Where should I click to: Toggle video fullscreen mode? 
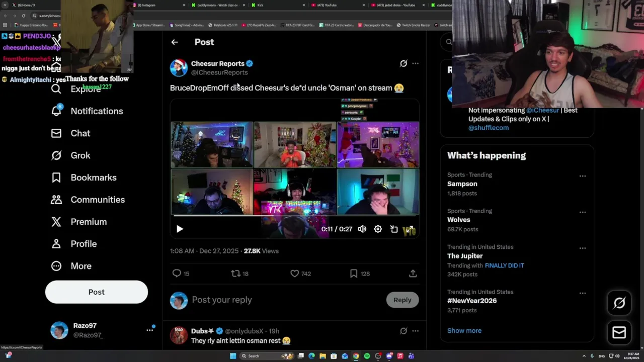click(410, 229)
